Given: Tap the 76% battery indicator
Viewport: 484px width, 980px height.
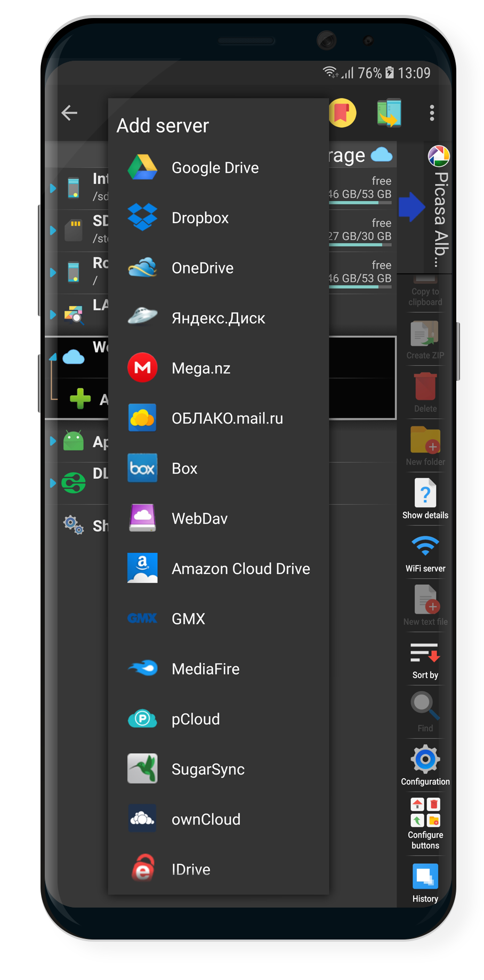Looking at the screenshot, I should 375,72.
